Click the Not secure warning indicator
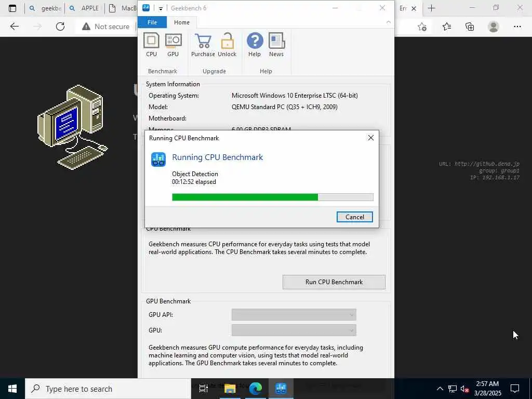Viewport: 532px width, 399px height. [106, 26]
